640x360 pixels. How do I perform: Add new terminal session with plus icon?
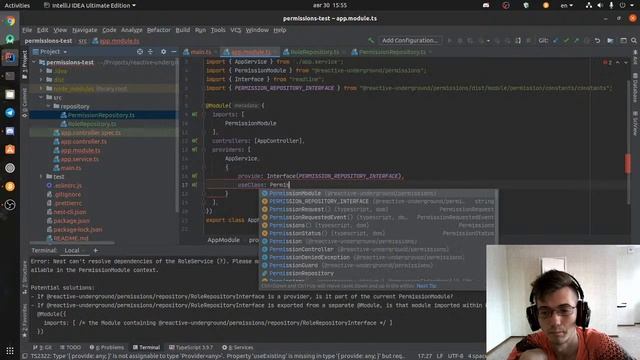click(96, 250)
